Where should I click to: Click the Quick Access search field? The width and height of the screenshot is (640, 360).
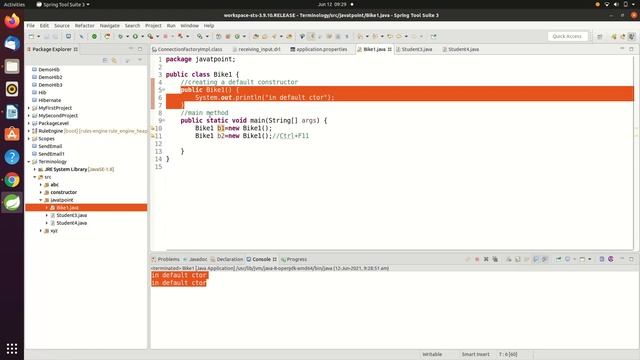click(567, 36)
